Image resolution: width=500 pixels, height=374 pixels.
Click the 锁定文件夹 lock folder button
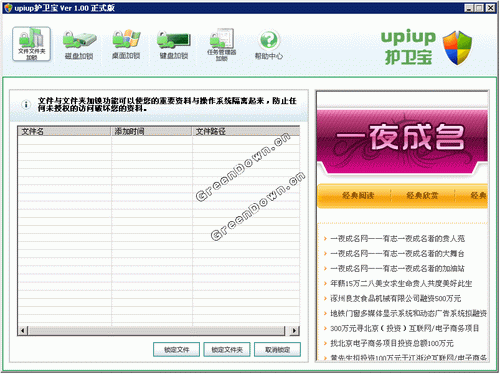pyautogui.click(x=227, y=350)
